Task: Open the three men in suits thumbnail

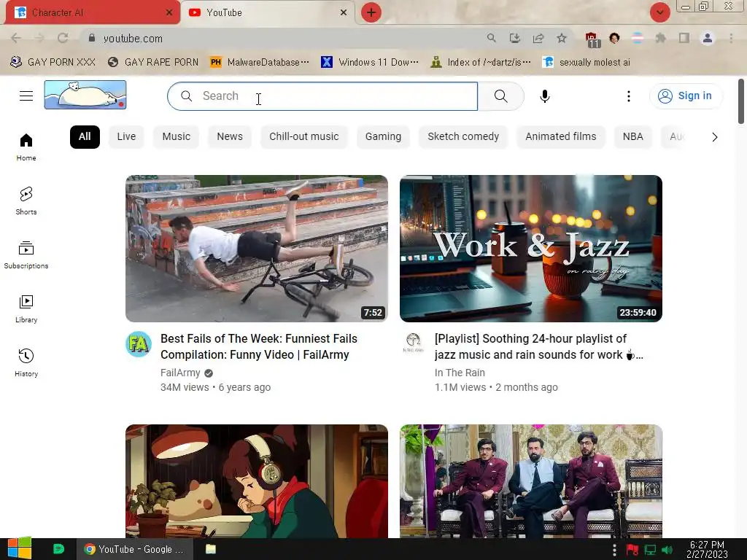Action: coord(531,481)
